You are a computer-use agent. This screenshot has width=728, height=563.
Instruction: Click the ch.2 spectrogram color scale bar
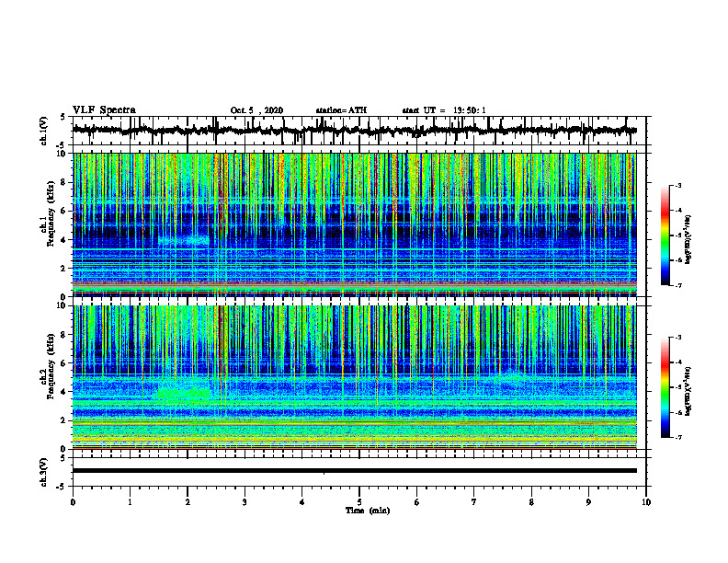pos(665,387)
